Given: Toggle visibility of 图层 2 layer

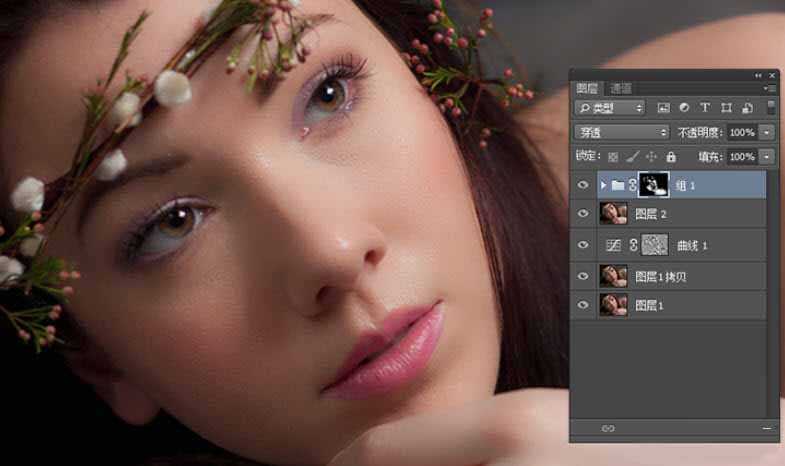Looking at the screenshot, I should [x=584, y=214].
